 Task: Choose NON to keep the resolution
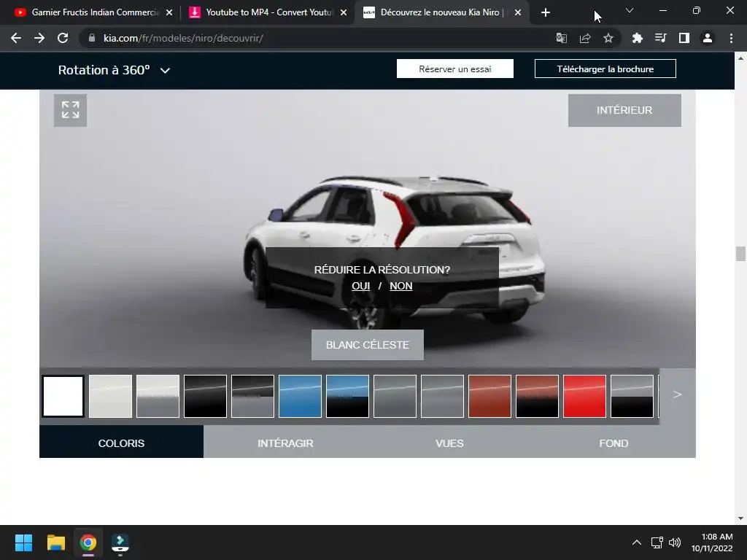[x=401, y=286]
